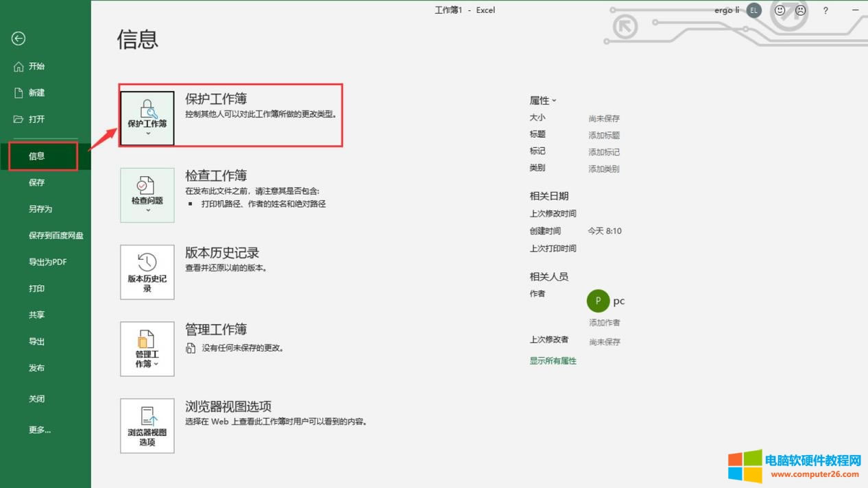Screen dimensions: 868x488
Task: Choose Save As (另存为) in sidebar
Action: pos(40,209)
